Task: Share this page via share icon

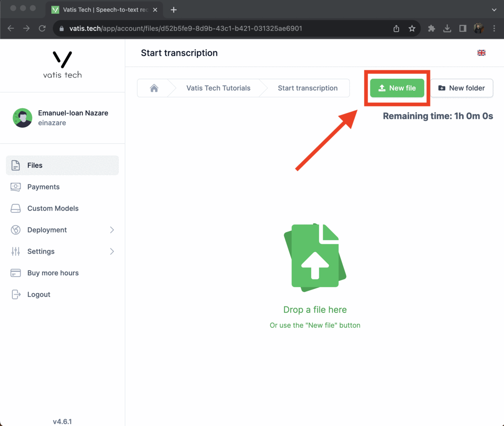Action: click(396, 29)
